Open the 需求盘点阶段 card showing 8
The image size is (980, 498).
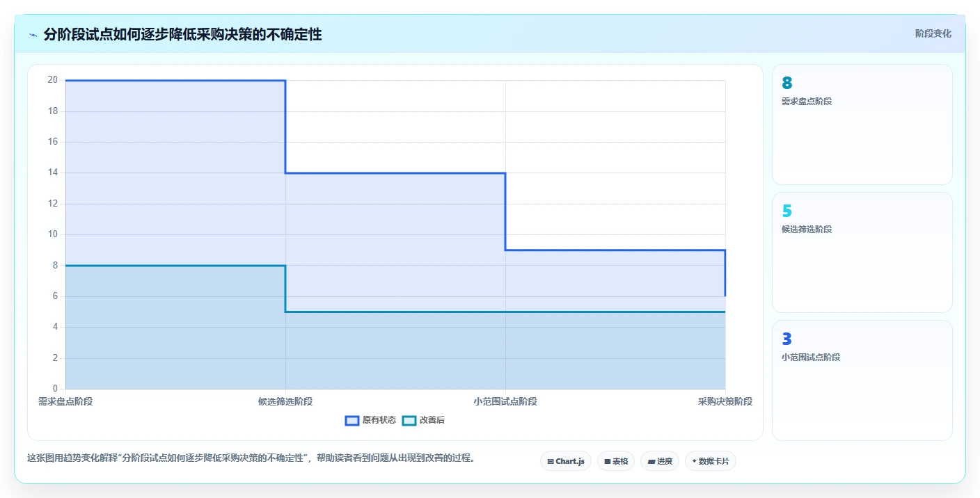click(862, 124)
